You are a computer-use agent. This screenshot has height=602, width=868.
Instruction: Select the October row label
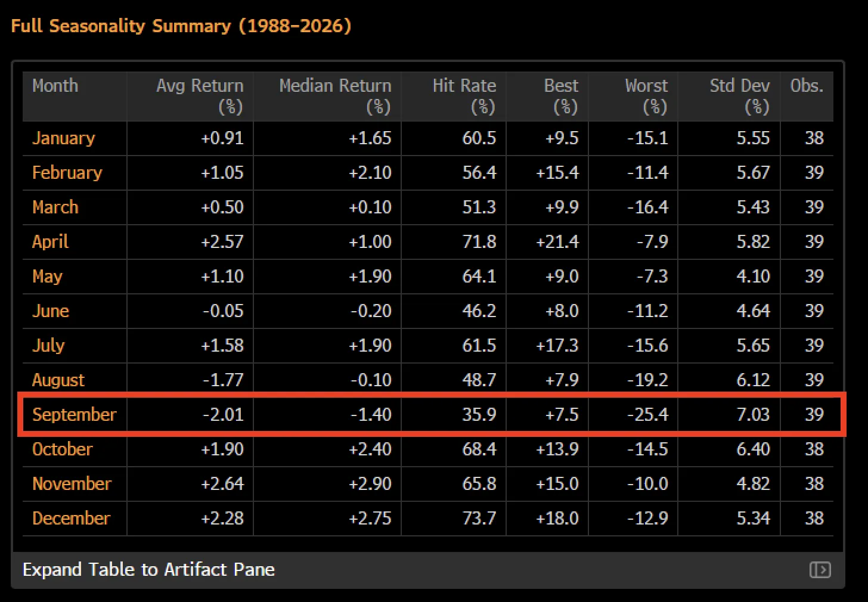click(63, 449)
